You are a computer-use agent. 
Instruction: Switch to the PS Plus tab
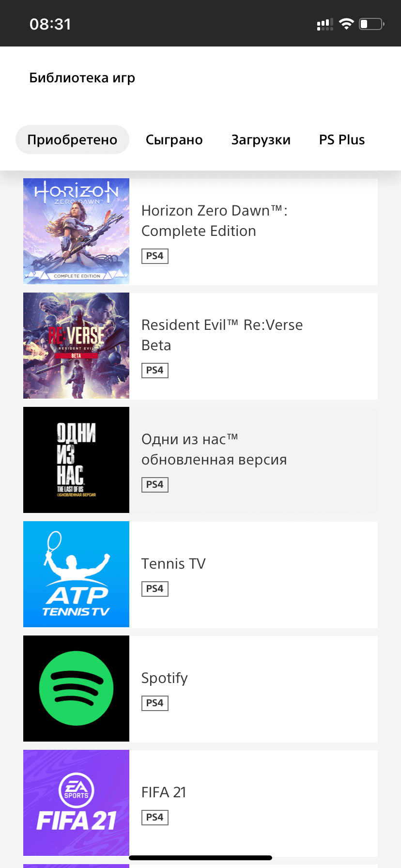coord(342,139)
